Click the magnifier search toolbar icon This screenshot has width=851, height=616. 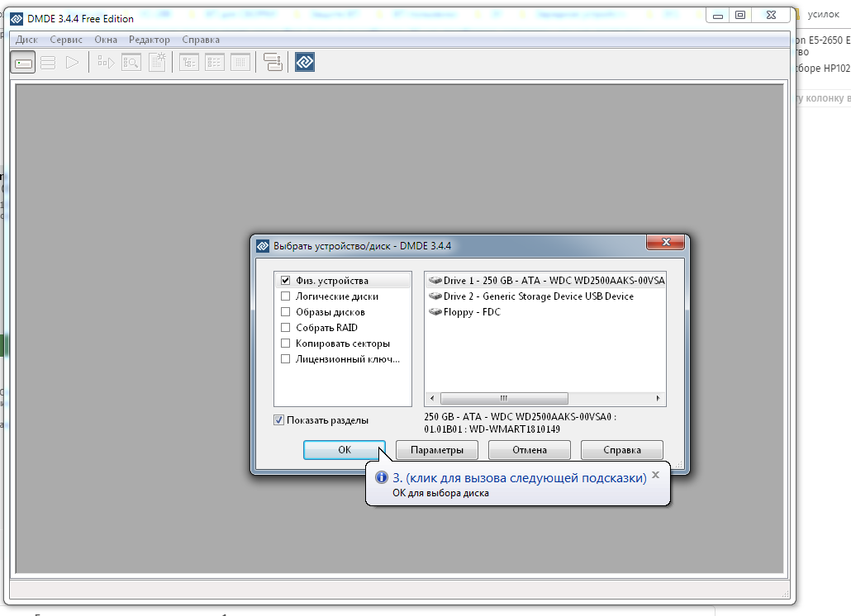tap(131, 62)
